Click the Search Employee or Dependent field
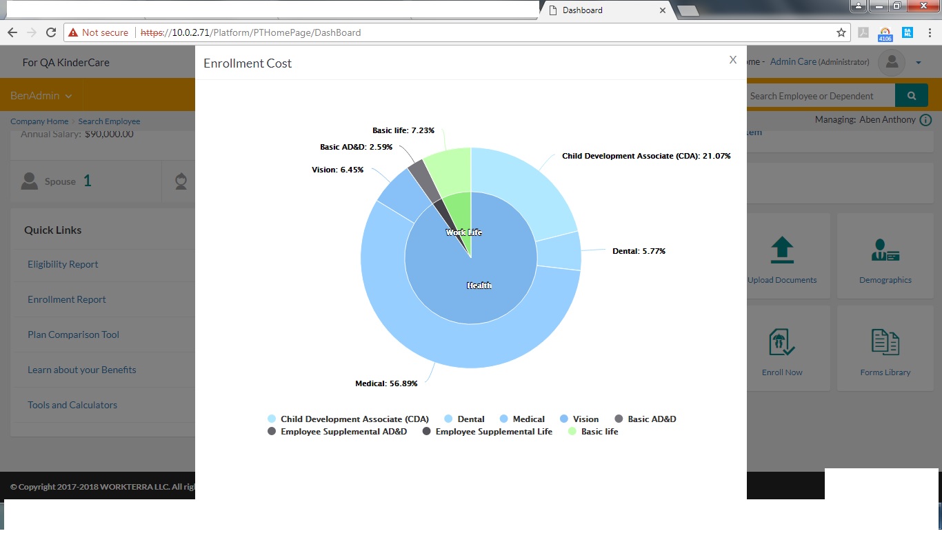Viewport: 942px width, 560px height. [819, 96]
